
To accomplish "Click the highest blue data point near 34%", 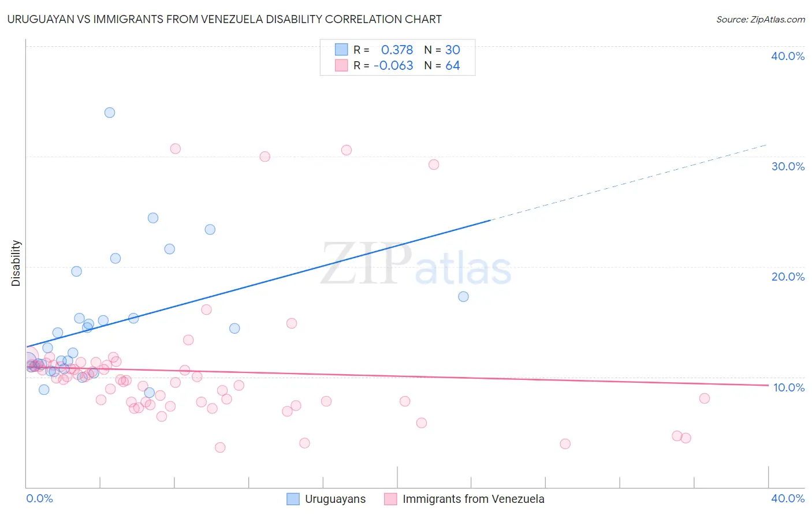I will (110, 113).
